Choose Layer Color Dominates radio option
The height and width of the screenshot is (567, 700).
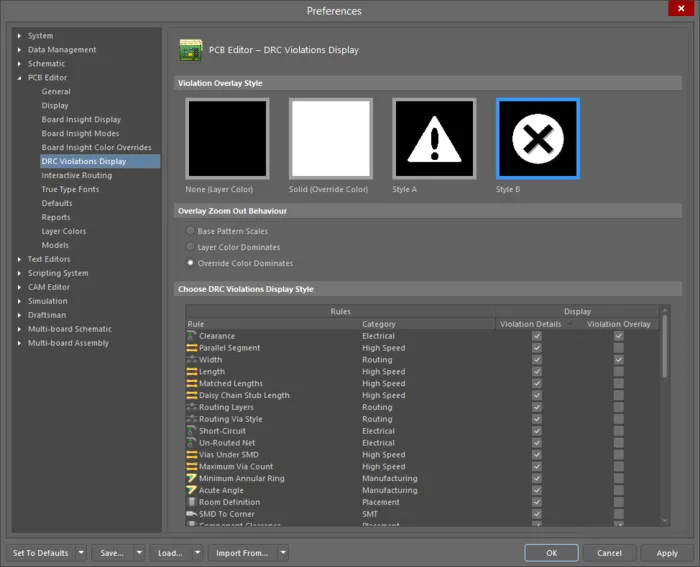190,247
